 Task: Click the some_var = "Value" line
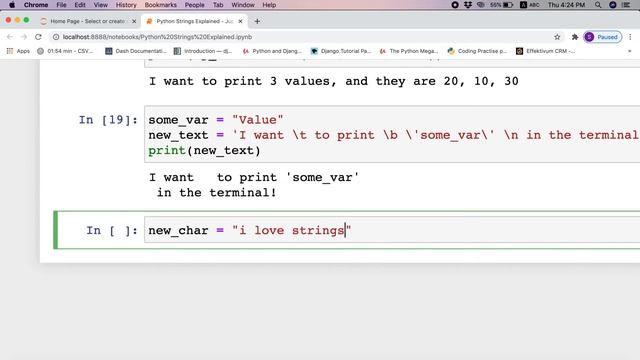216,120
